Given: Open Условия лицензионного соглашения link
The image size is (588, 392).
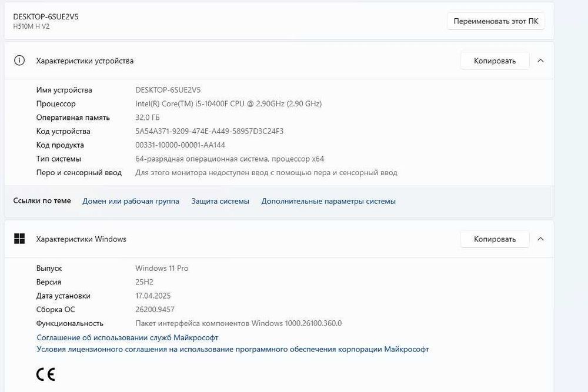Looking at the screenshot, I should pos(233,349).
